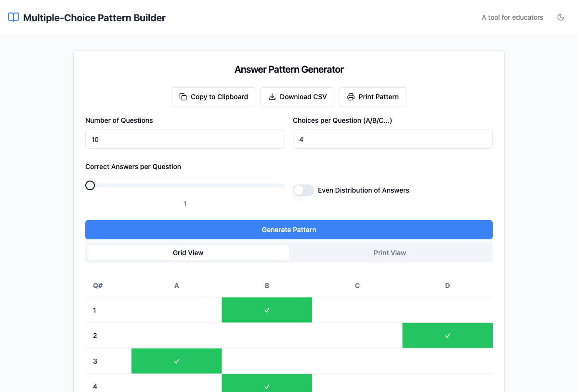Switch to the Grid View tab

point(188,253)
